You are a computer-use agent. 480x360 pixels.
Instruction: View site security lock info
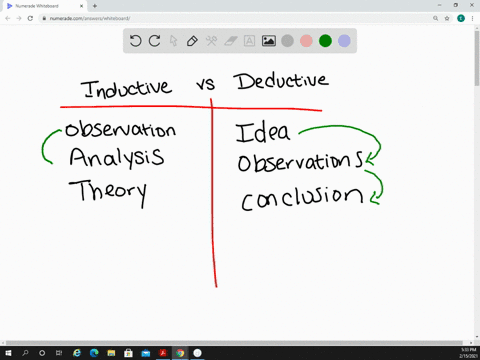(x=44, y=18)
